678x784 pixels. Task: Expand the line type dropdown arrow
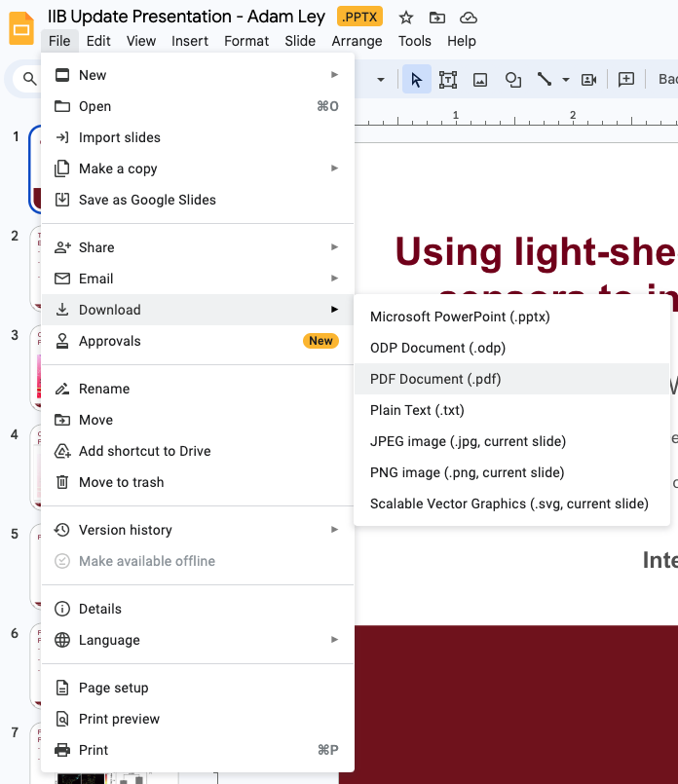click(x=566, y=80)
